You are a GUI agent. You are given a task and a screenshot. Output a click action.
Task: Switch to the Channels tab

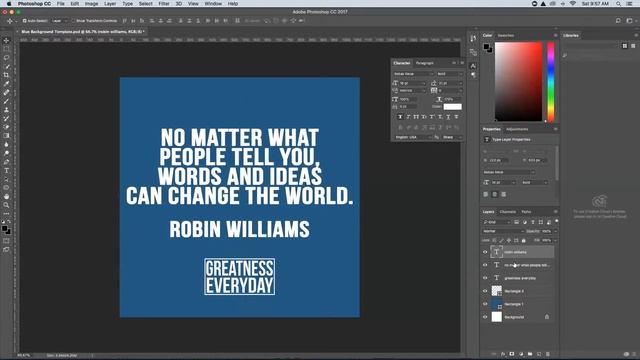click(508, 212)
